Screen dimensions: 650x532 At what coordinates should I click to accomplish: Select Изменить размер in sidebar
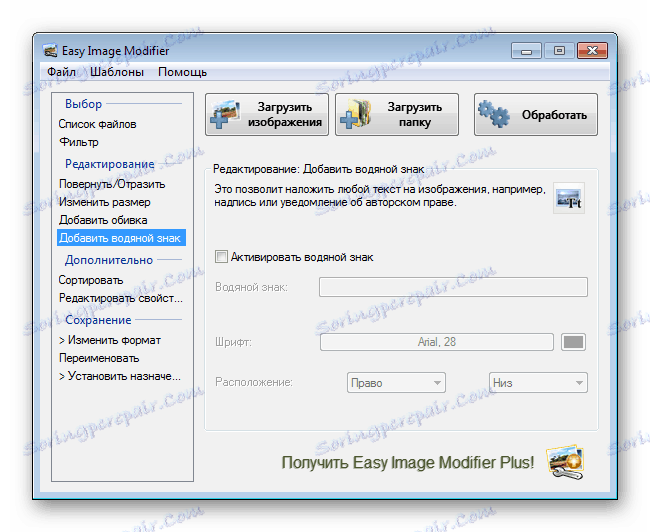[104, 202]
